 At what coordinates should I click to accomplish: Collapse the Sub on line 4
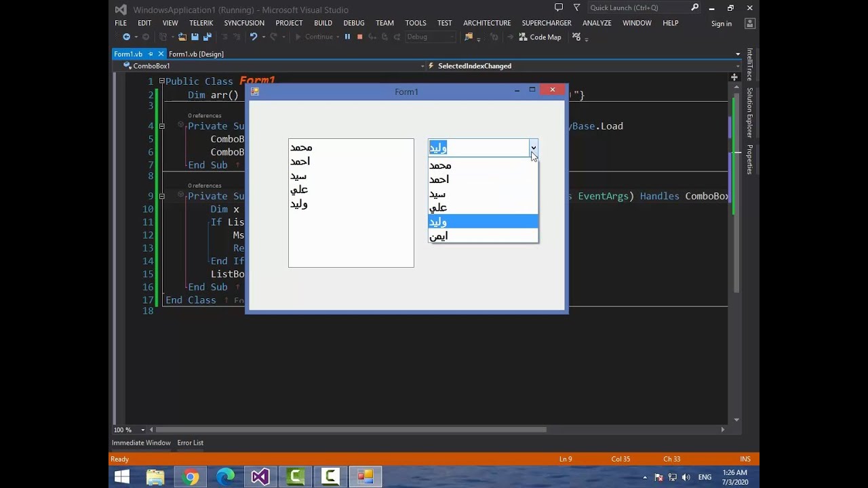point(161,126)
